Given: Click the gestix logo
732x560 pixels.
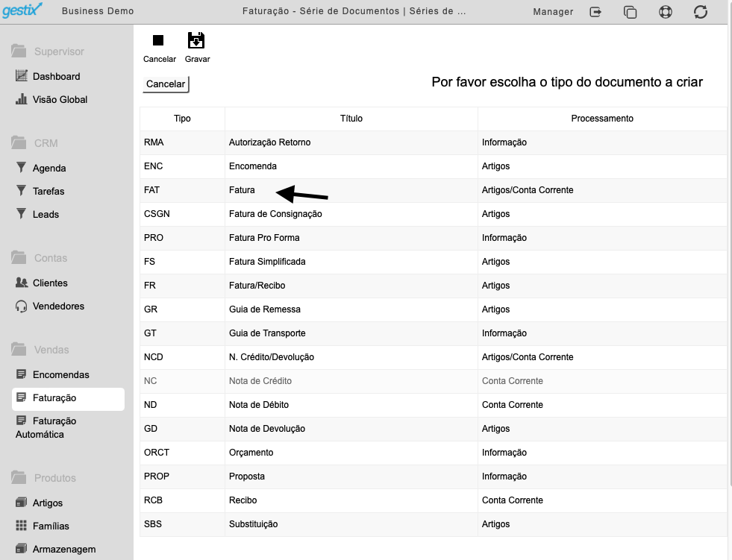Looking at the screenshot, I should (x=22, y=10).
